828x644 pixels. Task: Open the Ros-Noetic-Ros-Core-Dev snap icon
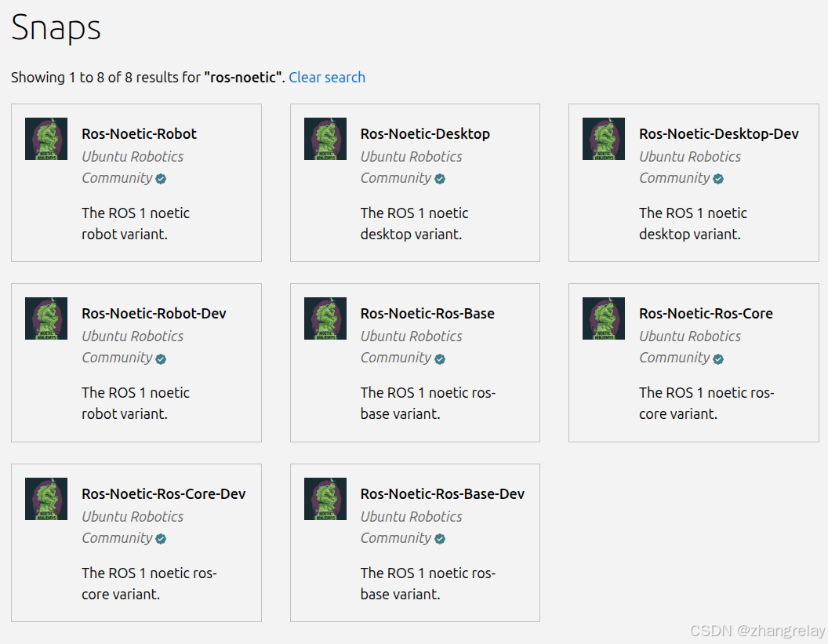coord(46,499)
